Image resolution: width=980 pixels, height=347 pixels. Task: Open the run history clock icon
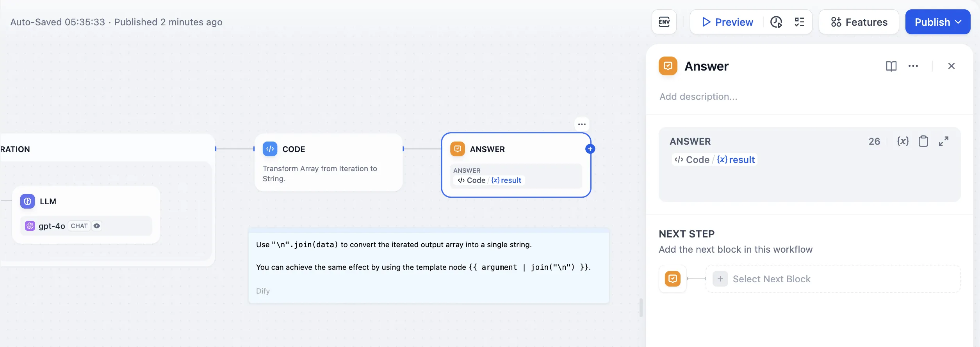click(776, 22)
